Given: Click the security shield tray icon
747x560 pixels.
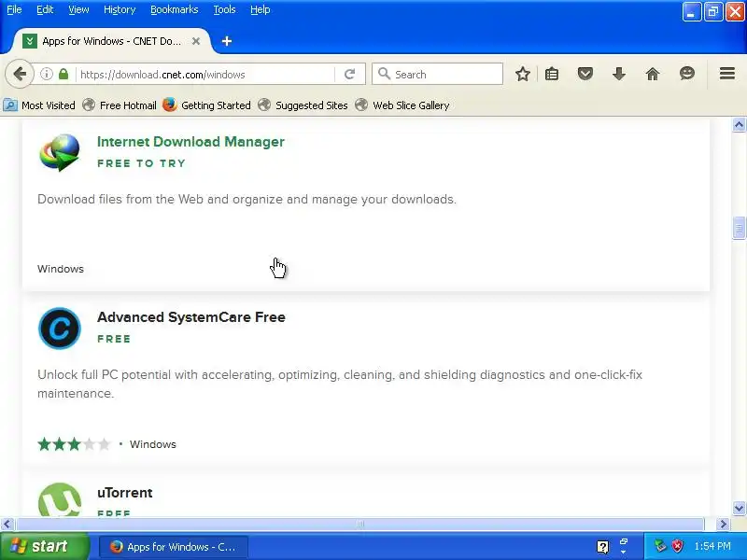Looking at the screenshot, I should (x=677, y=546).
